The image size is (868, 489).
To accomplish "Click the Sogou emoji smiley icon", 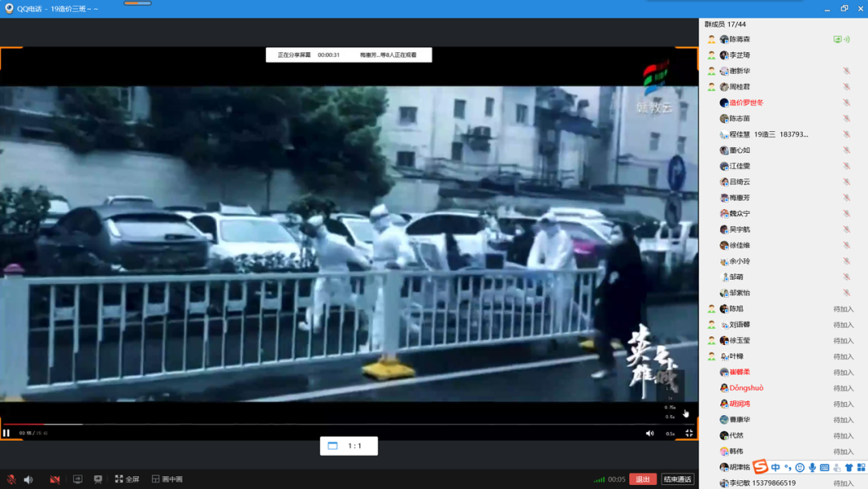I will tap(800, 467).
